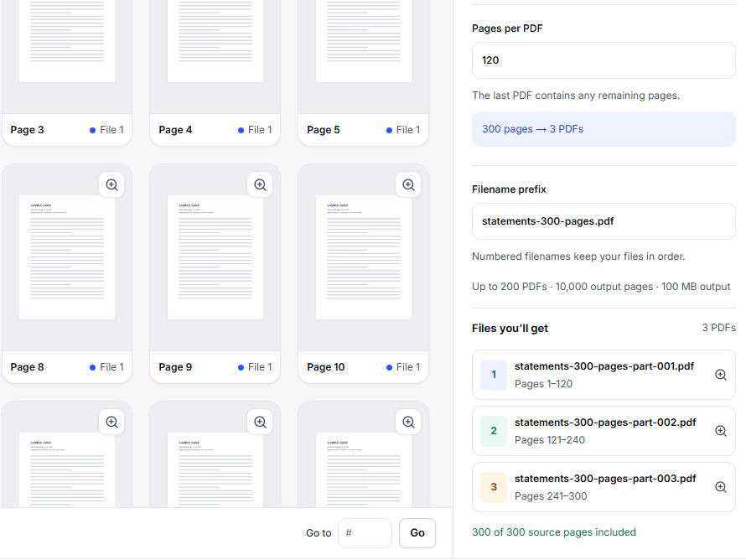Click the 'Pages 121–240' range text
746x560 pixels.
point(550,440)
